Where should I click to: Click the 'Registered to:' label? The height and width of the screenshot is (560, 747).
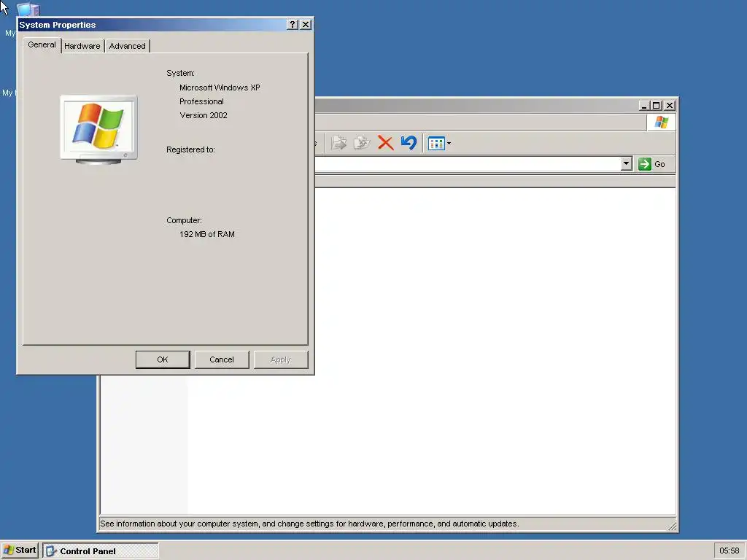[x=190, y=149]
